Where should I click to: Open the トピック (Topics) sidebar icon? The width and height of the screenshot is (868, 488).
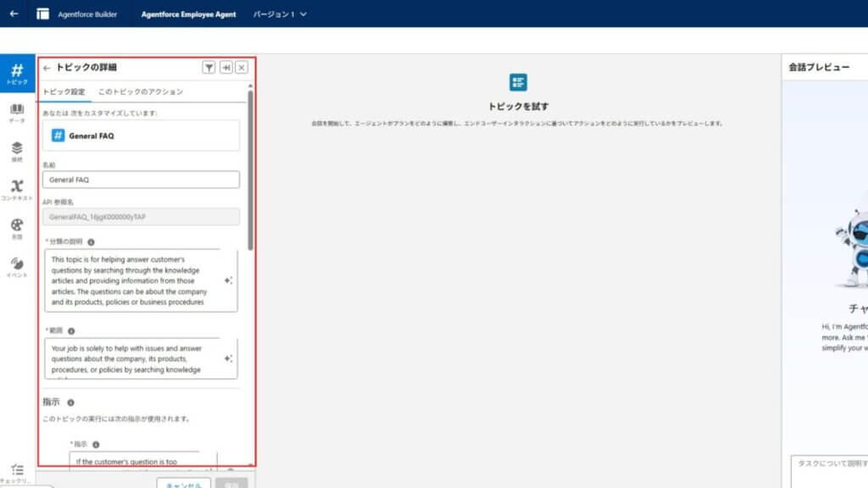(17, 73)
